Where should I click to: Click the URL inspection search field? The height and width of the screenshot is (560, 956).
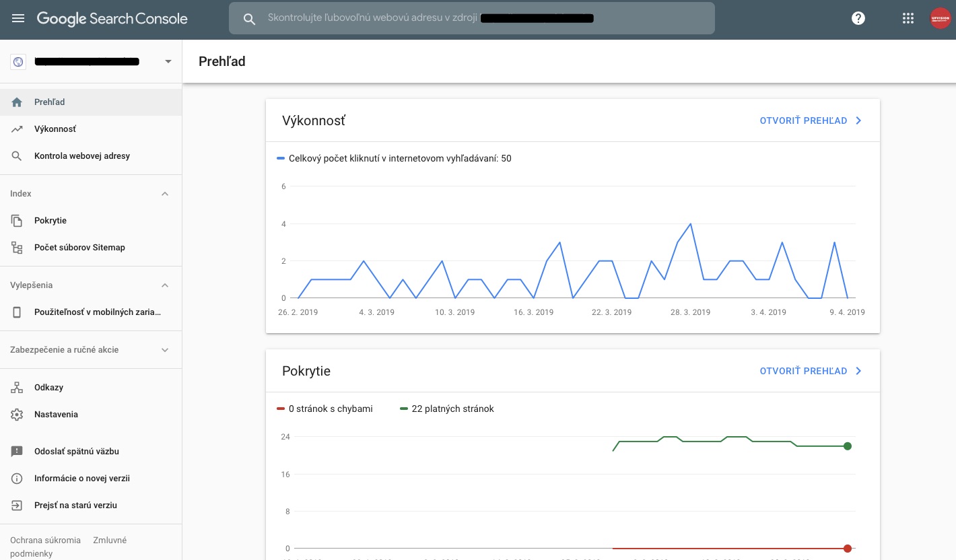(472, 18)
